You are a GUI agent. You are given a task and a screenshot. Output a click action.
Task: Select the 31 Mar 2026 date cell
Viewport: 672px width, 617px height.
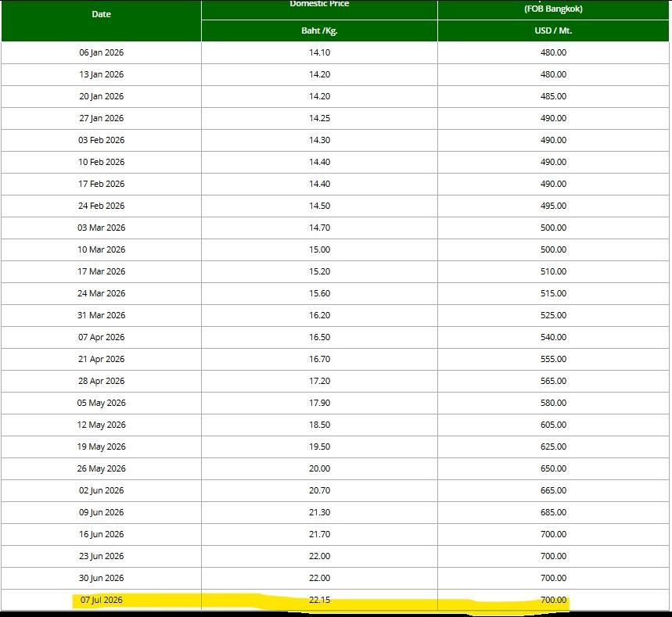(101, 315)
